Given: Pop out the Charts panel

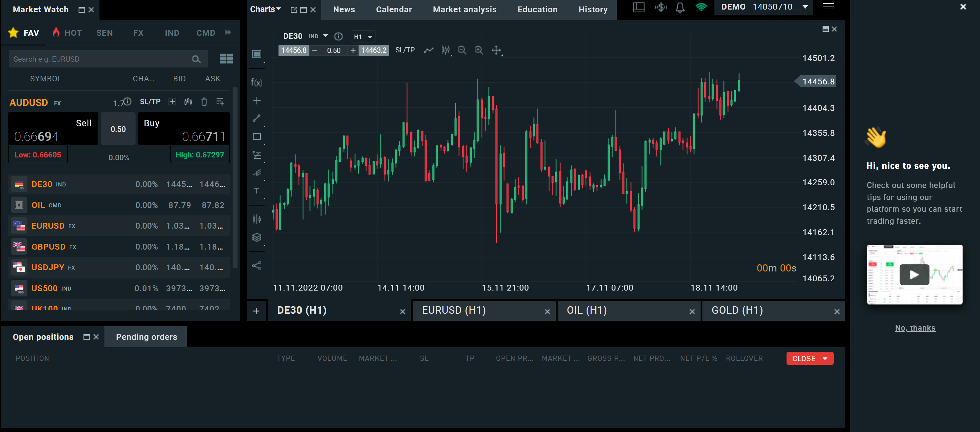Looking at the screenshot, I should point(294,10).
